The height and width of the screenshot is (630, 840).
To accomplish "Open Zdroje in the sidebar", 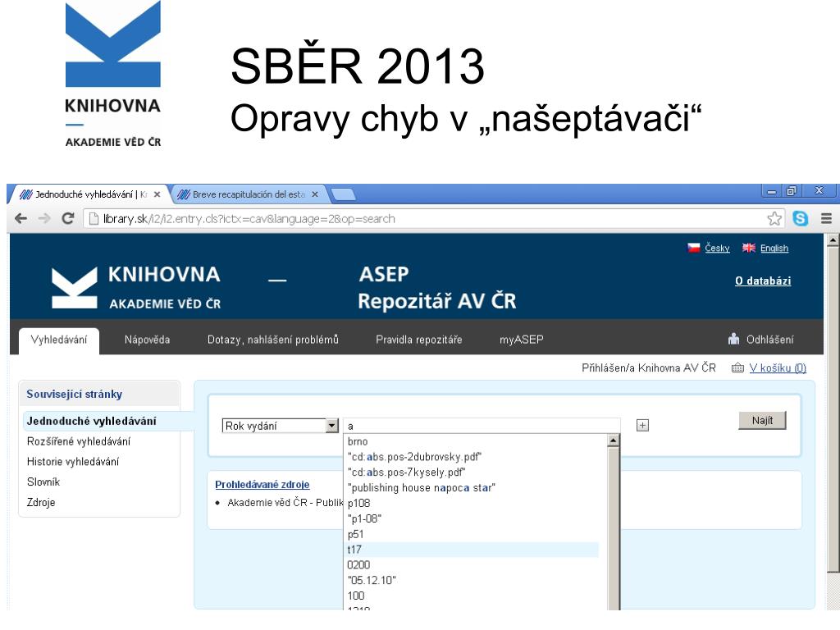I will pos(41,503).
